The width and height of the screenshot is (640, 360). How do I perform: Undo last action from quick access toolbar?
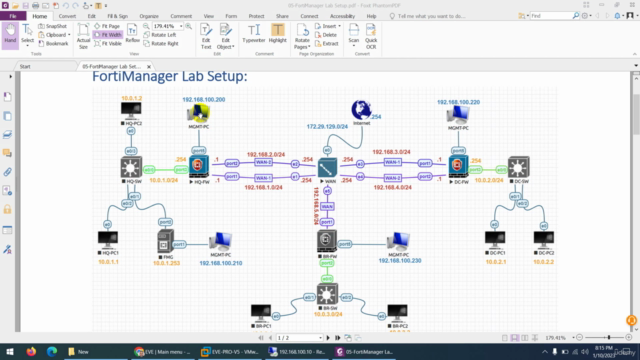pyautogui.click(x=66, y=5)
